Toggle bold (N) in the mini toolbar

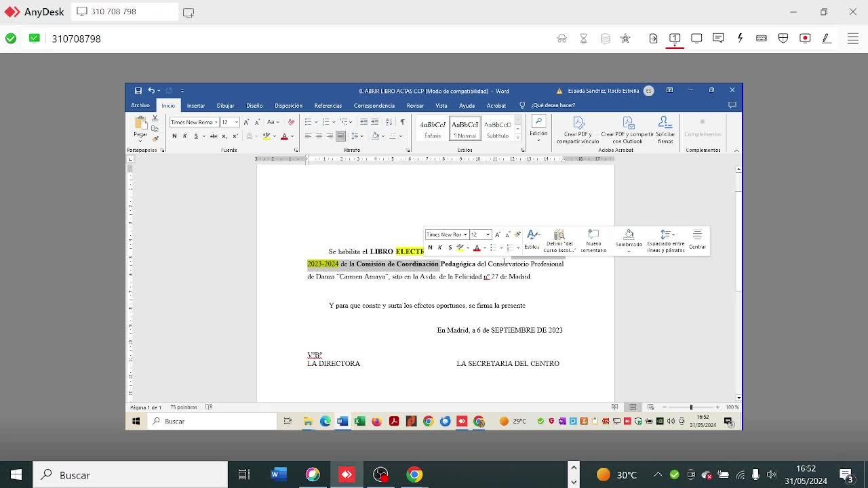coord(430,247)
